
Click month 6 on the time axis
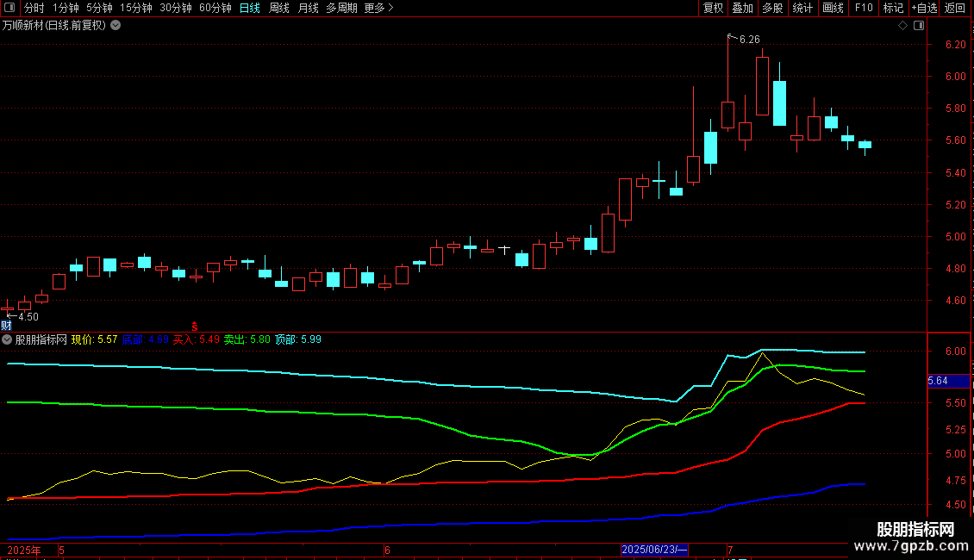387,550
